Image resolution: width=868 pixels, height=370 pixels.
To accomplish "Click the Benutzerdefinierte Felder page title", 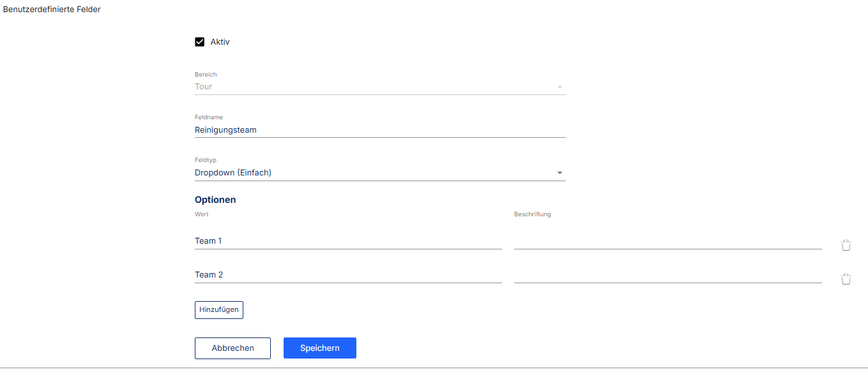I will pyautogui.click(x=52, y=10).
